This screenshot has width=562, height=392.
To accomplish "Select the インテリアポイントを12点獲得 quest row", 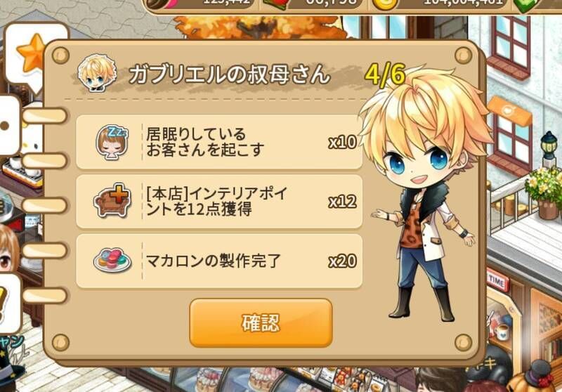I will click(219, 202).
